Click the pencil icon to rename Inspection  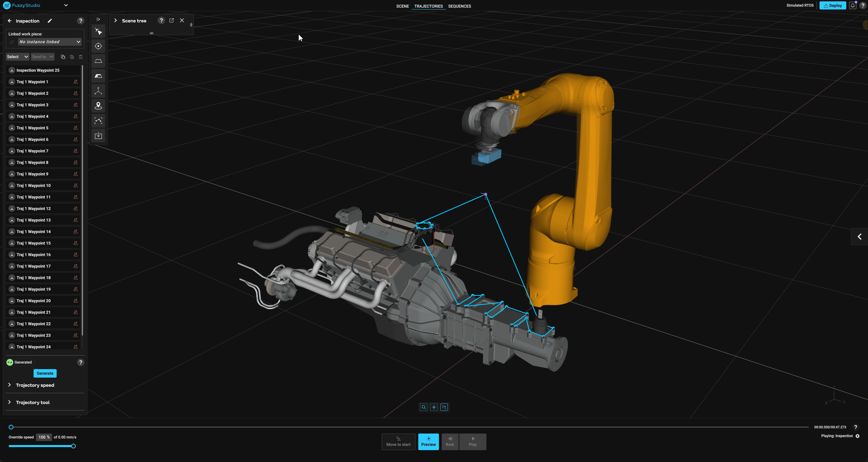50,21
